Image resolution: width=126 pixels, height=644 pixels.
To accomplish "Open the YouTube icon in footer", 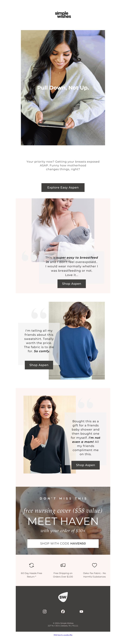I will pos(81,611).
